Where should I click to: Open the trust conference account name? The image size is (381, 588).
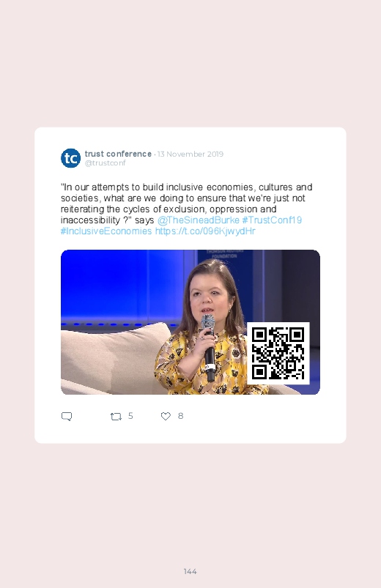point(118,154)
